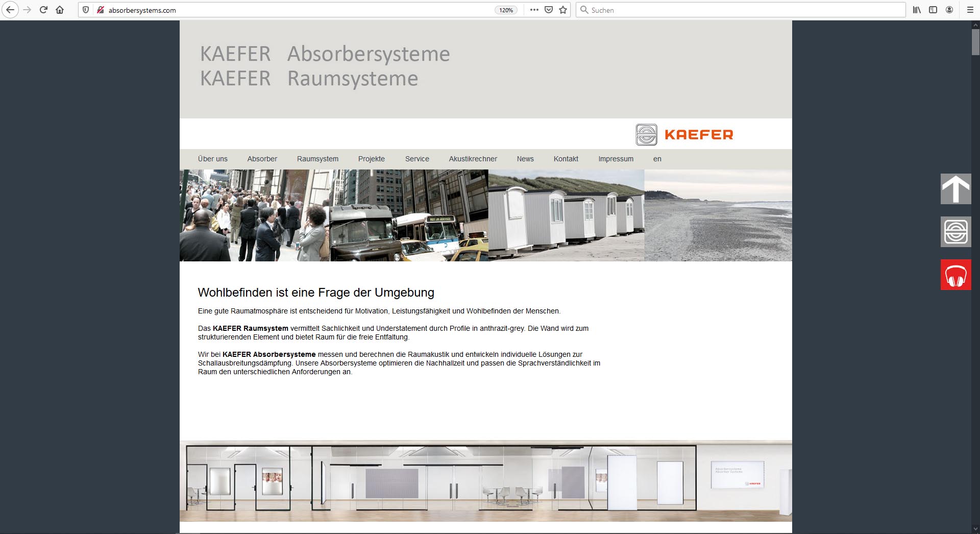Viewport: 980px width, 534px height.
Task: Click the gray KAEFER emblem side icon
Action: point(955,232)
